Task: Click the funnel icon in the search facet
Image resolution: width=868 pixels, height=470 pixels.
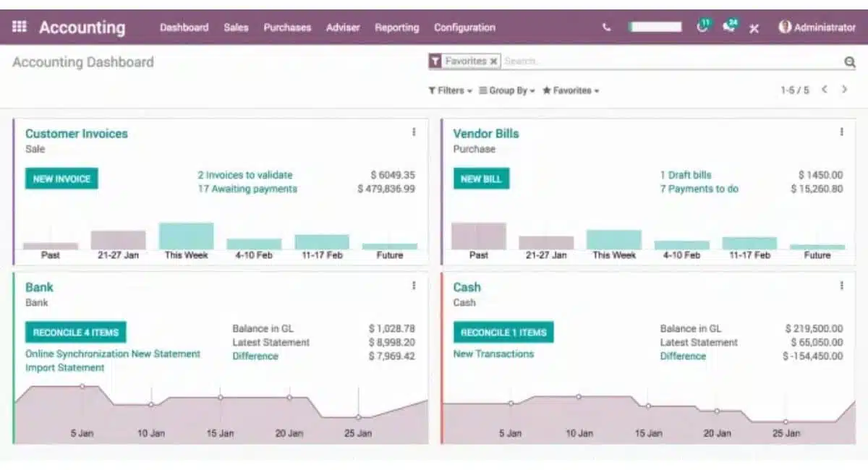Action: click(x=435, y=61)
